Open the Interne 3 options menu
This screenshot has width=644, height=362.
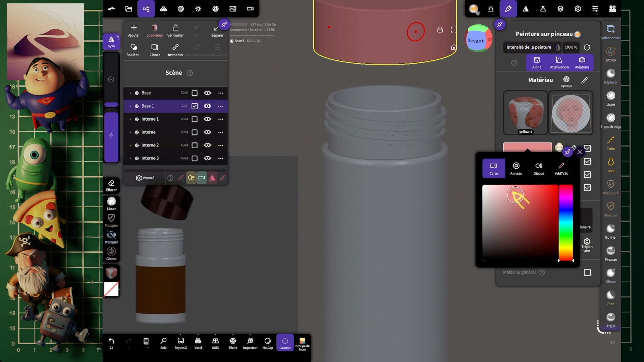(x=221, y=158)
